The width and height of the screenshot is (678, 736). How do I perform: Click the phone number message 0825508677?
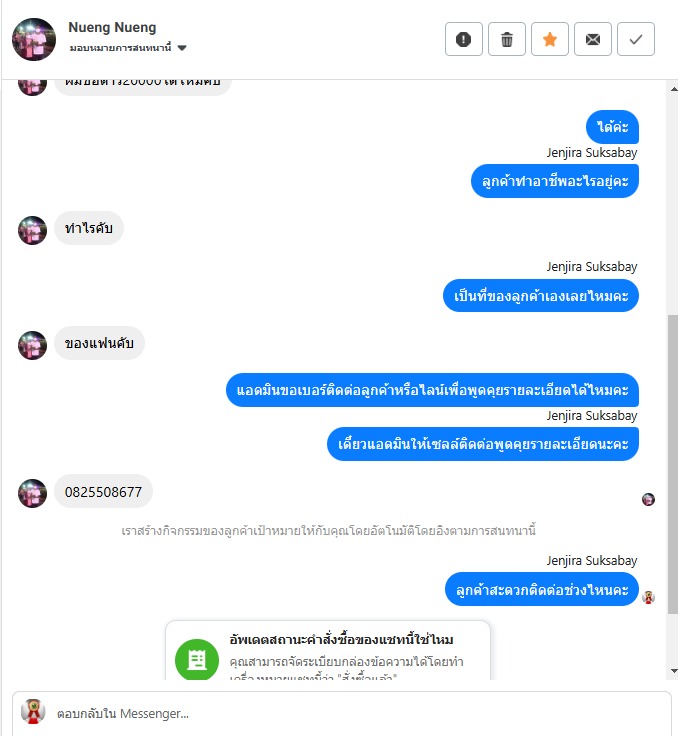(103, 491)
